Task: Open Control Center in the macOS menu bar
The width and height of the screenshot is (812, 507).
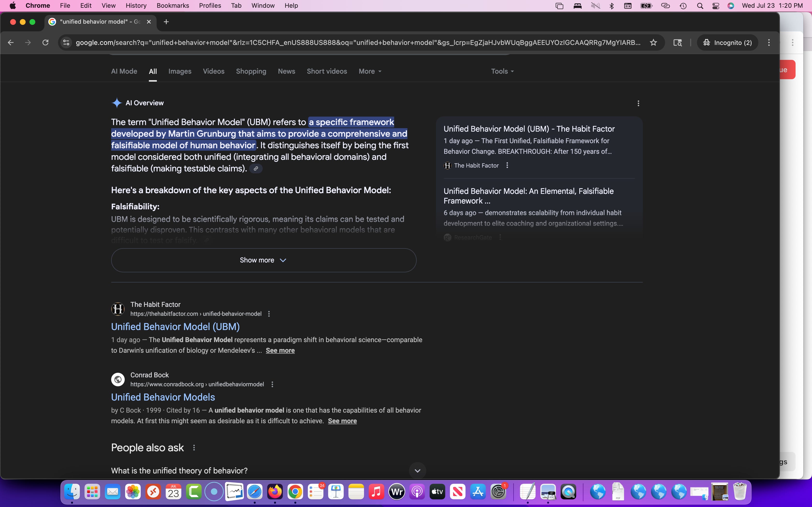Action: [x=715, y=6]
